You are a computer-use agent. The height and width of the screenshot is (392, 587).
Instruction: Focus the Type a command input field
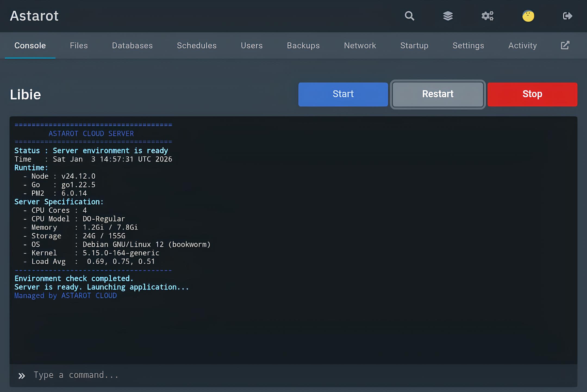[x=299, y=375]
